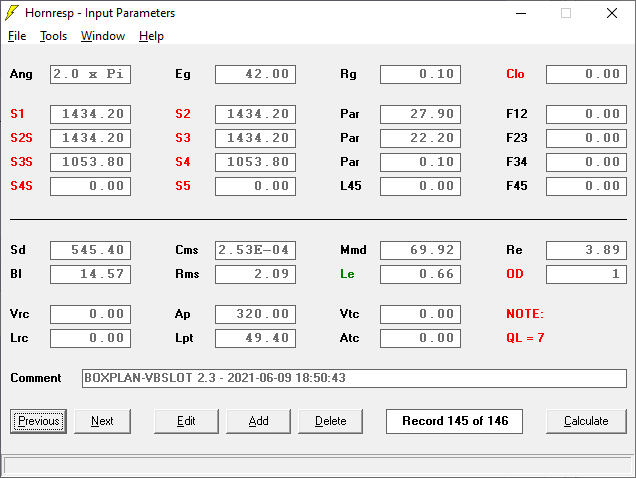636x478 pixels.
Task: Click the Hornresp lightning bolt icon
Action: [12, 13]
